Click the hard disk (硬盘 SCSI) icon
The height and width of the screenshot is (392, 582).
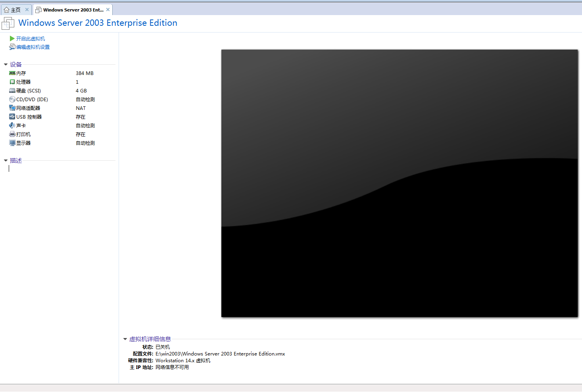click(x=12, y=90)
